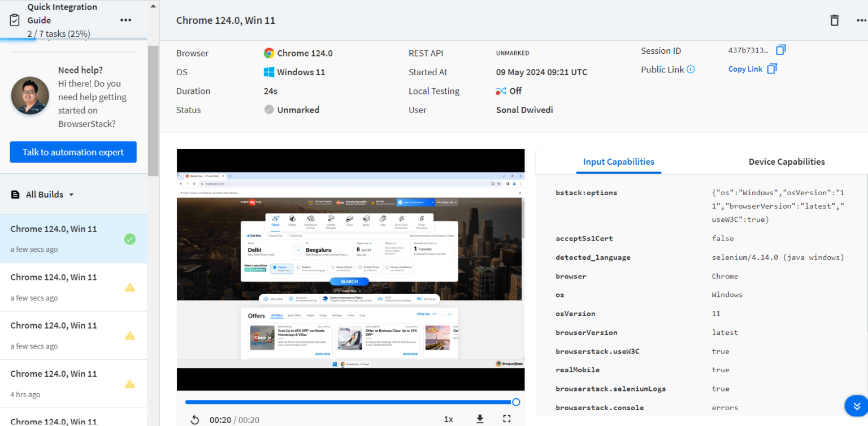The width and height of the screenshot is (868, 426).
Task: Copy the Session ID with copy icon
Action: coord(780,50)
